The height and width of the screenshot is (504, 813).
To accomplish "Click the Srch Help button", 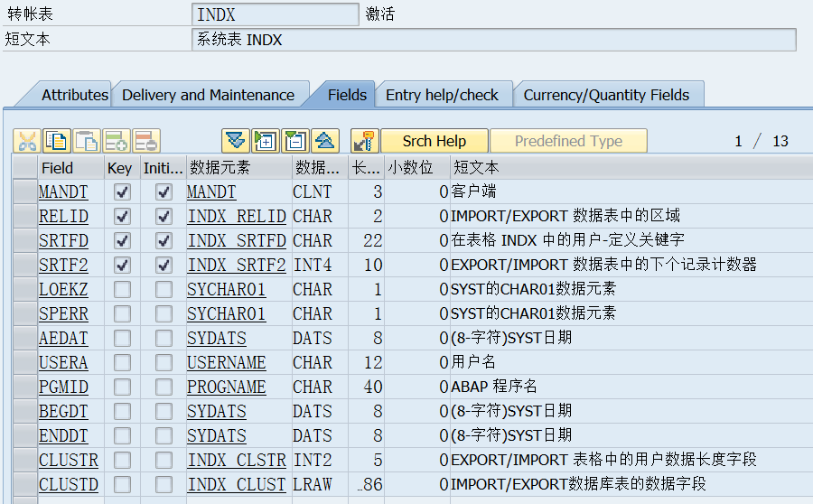I will coord(435,141).
